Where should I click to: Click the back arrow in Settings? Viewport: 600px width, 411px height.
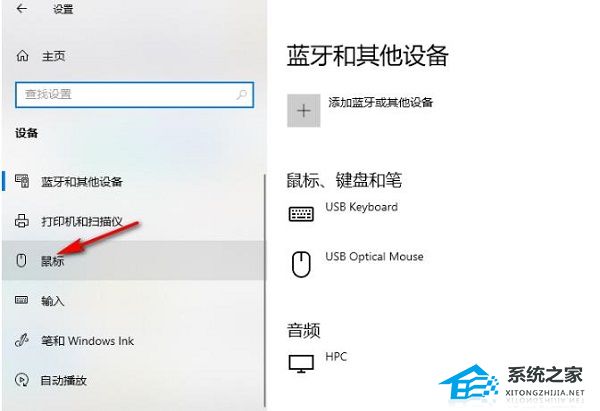click(22, 8)
